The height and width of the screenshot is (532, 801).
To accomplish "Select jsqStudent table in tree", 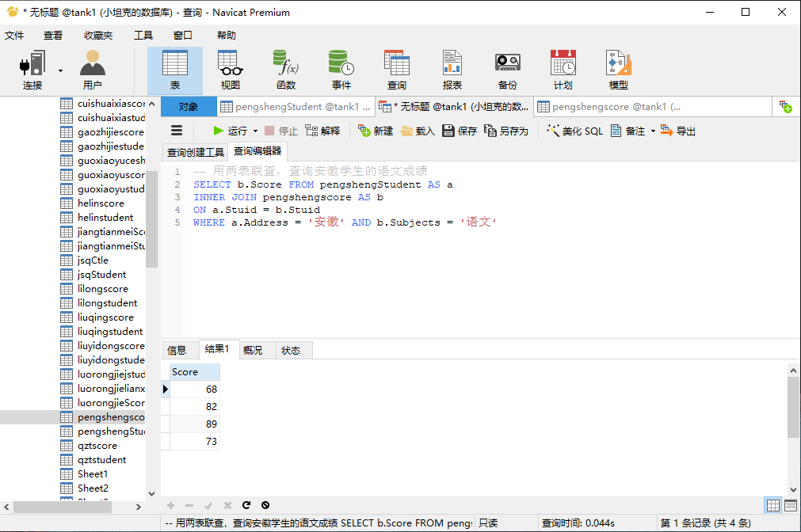I will tap(101, 275).
